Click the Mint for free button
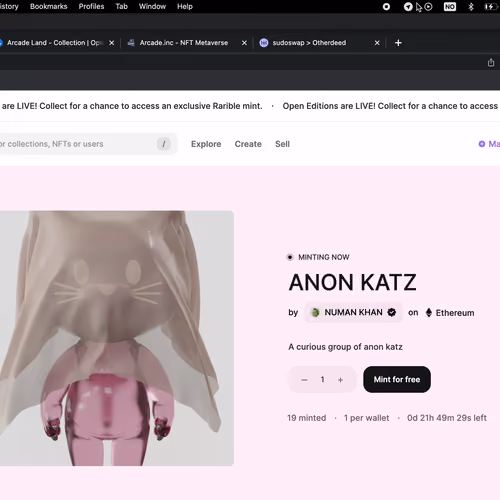 pyautogui.click(x=397, y=379)
